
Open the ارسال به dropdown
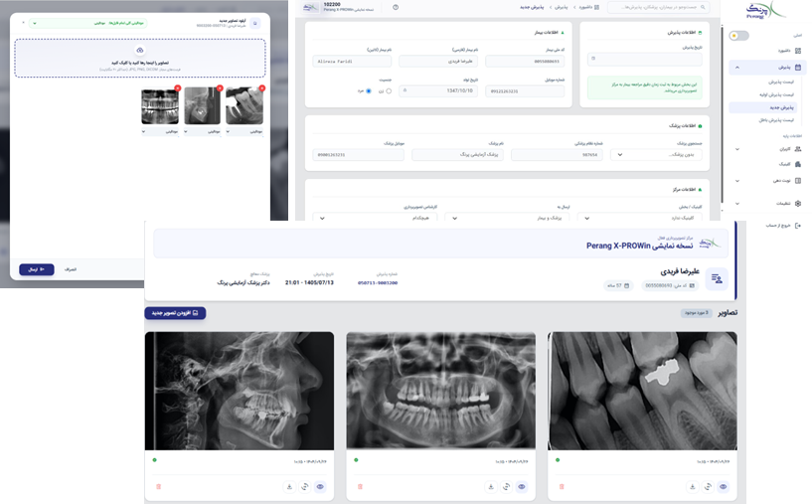(x=507, y=218)
